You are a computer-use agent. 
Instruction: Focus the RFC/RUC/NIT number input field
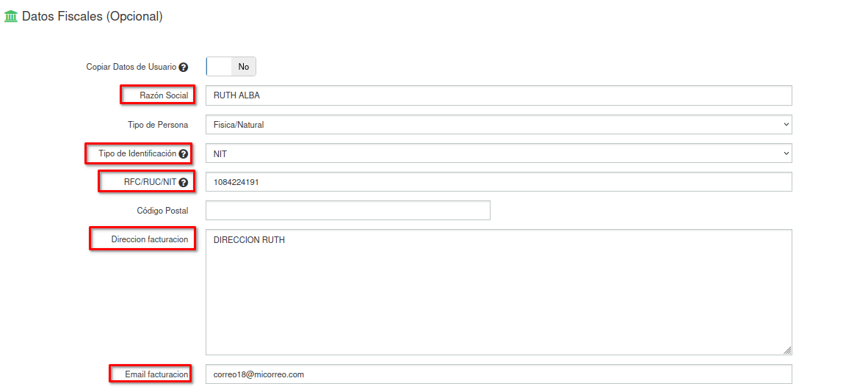point(498,182)
